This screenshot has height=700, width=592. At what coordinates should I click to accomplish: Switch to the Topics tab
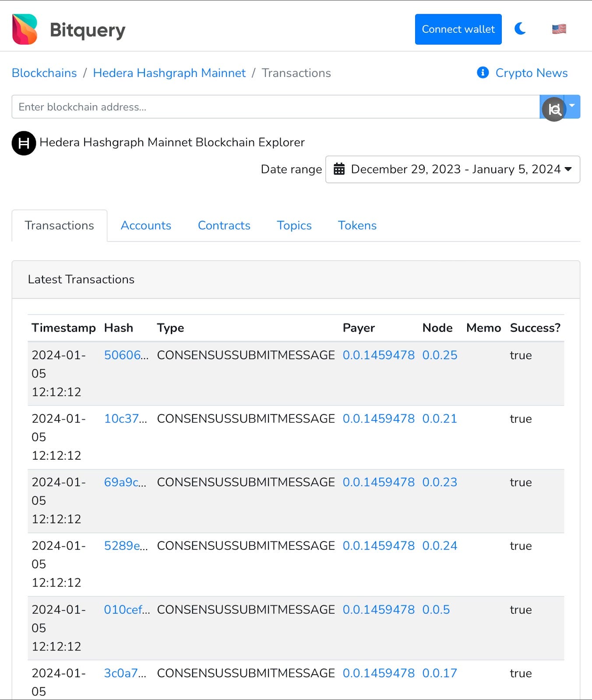click(x=294, y=225)
